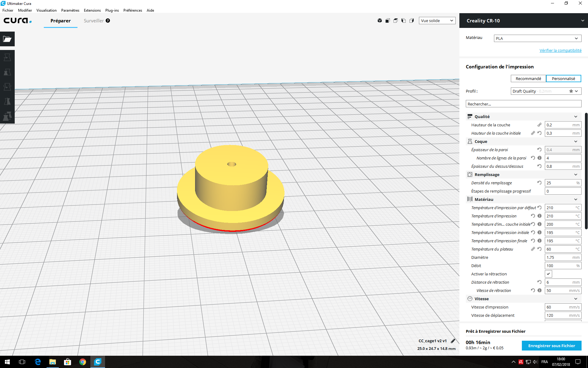The height and width of the screenshot is (368, 588).
Task: Click the Rechercher settings search field
Action: pyautogui.click(x=523, y=104)
